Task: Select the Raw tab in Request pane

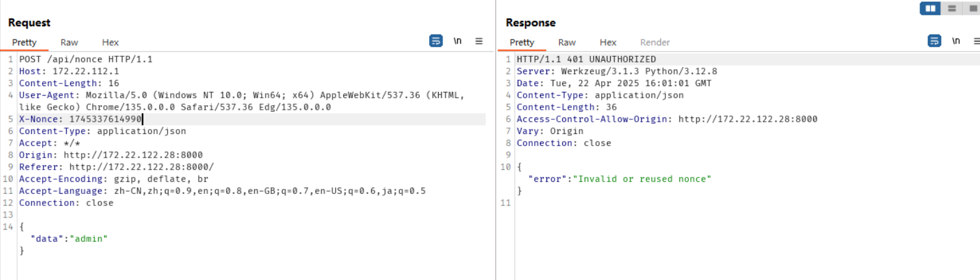Action: tap(69, 42)
